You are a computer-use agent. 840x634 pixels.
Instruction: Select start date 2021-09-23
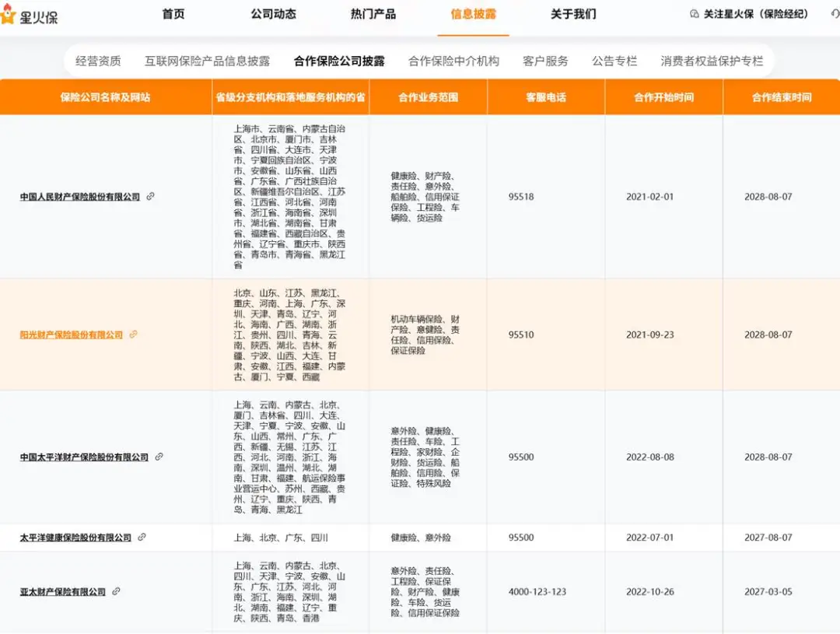pyautogui.click(x=649, y=335)
